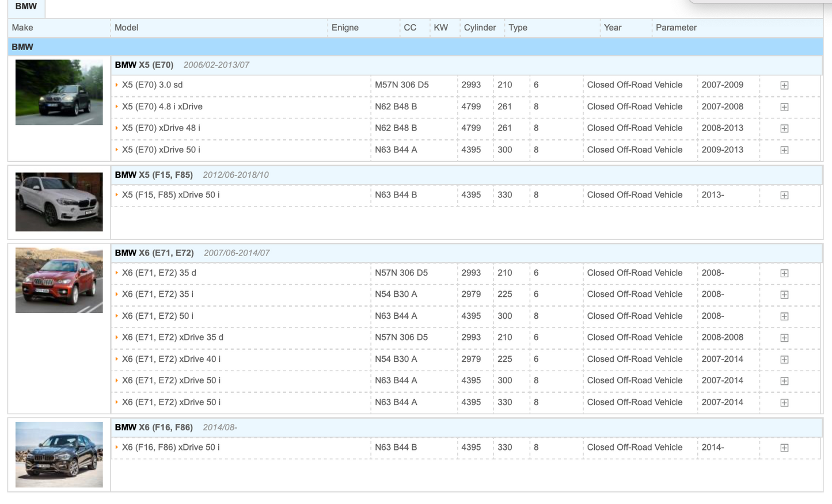
Task: Click year value 2009-2013
Action: (723, 150)
